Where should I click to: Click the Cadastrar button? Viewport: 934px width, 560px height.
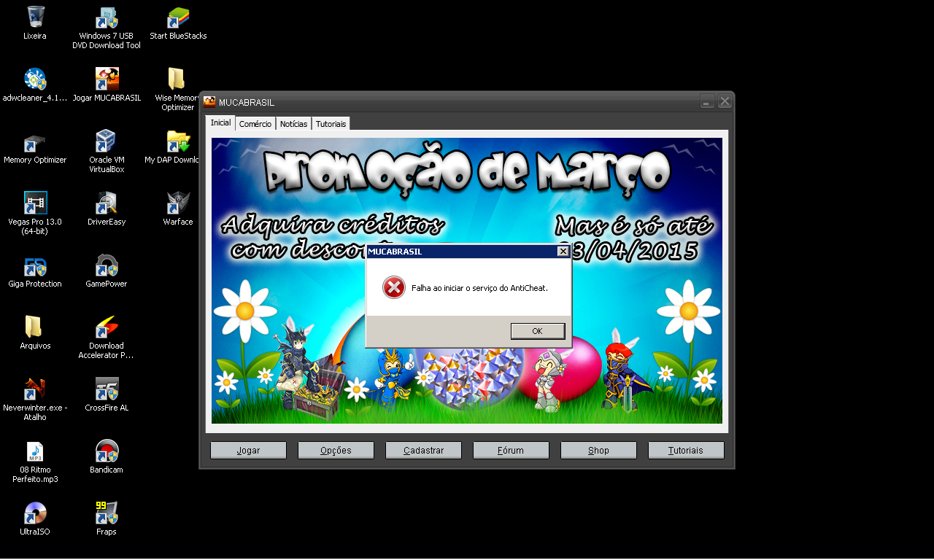(423, 451)
